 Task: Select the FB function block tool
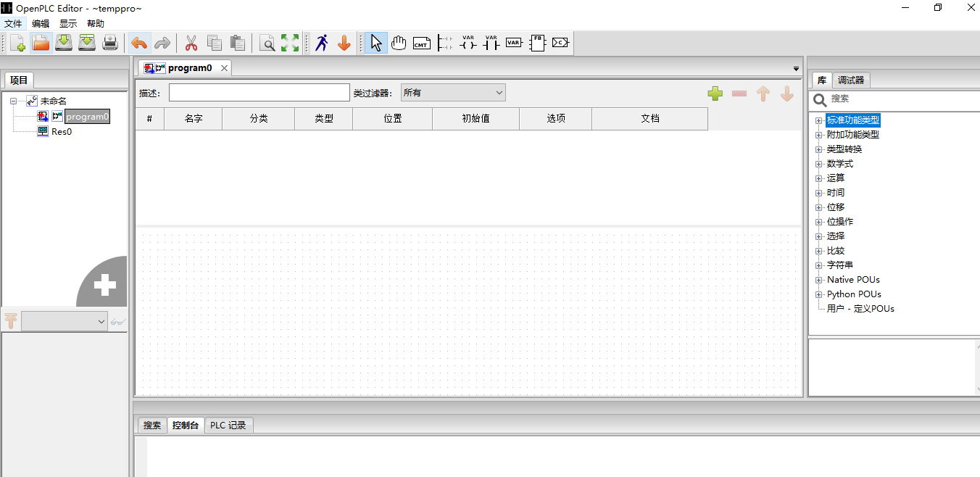pyautogui.click(x=537, y=43)
